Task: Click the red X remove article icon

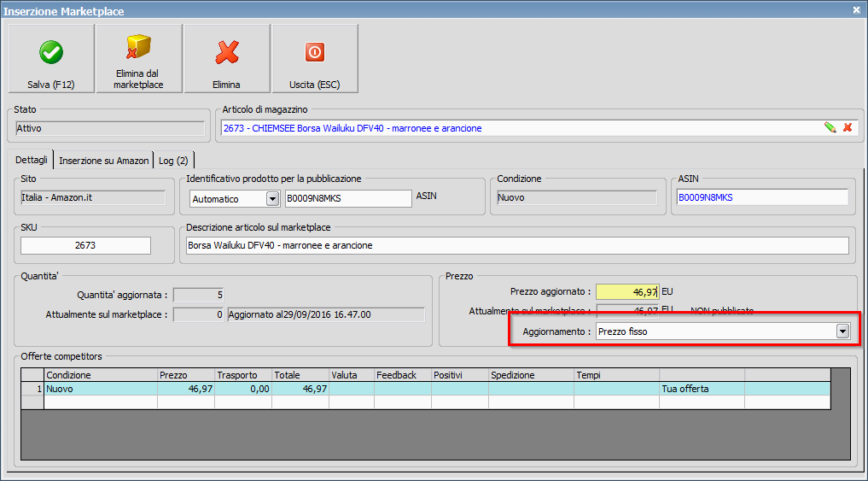Action: pos(848,128)
